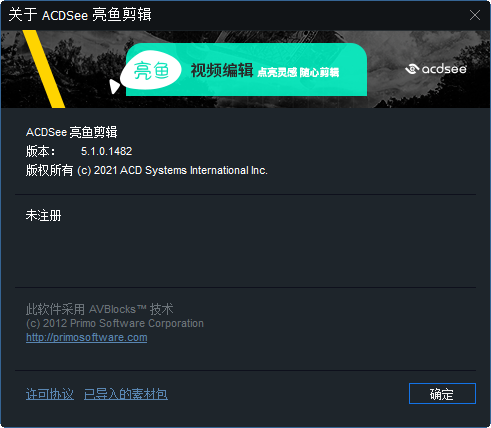Click the 2012 Primo Software Corporation line
491x428 pixels.
point(115,323)
